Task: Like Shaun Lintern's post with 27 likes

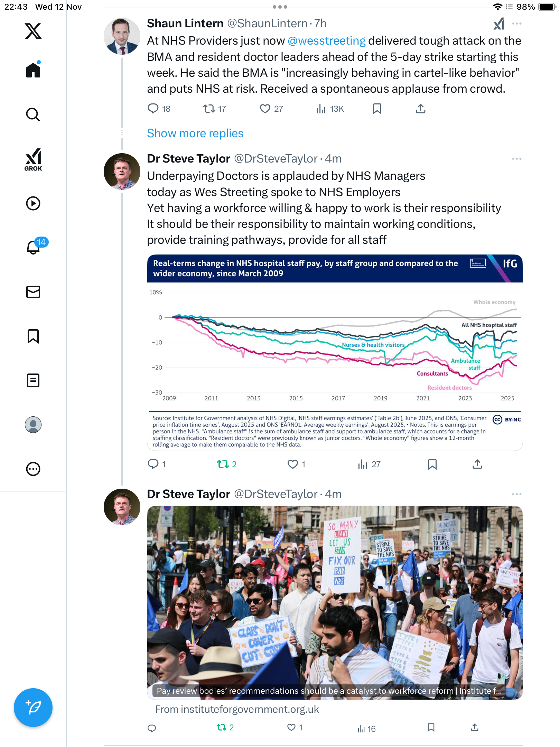Action: pyautogui.click(x=265, y=109)
